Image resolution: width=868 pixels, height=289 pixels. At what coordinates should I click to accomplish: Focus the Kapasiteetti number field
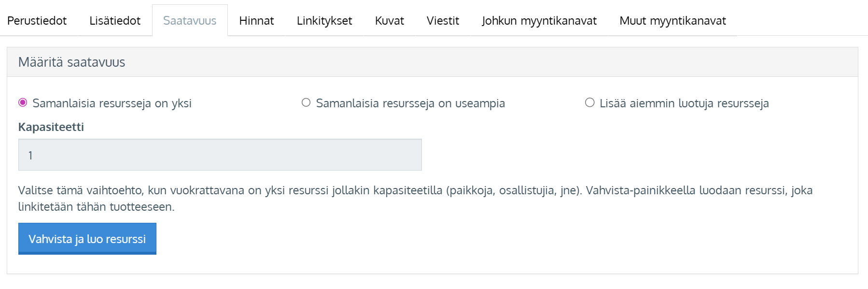click(x=220, y=155)
